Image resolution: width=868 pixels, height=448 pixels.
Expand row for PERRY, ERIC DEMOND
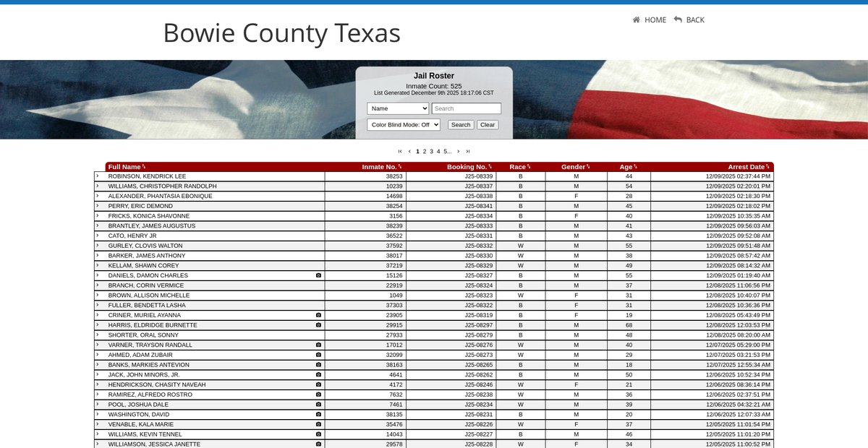pos(98,206)
